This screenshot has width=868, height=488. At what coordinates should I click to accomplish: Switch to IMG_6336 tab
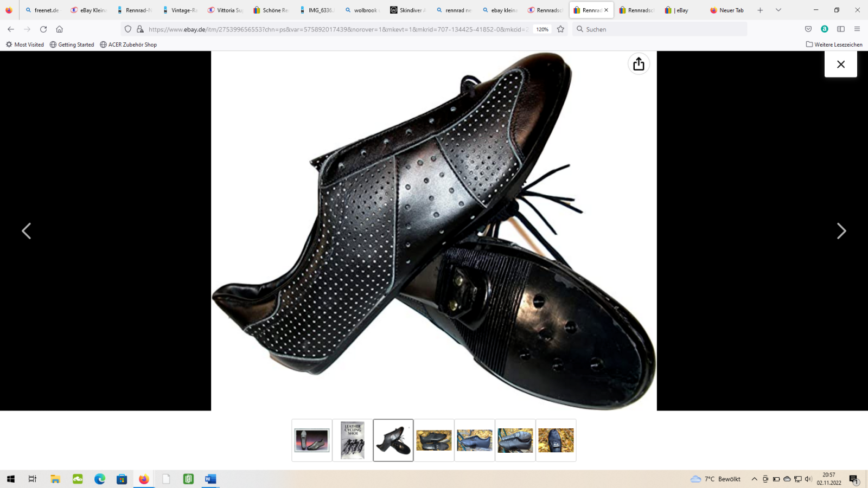pos(317,10)
